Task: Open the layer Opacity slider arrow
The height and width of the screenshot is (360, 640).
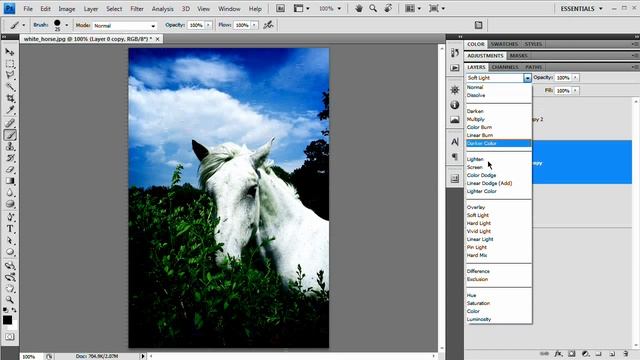Action: (x=575, y=78)
